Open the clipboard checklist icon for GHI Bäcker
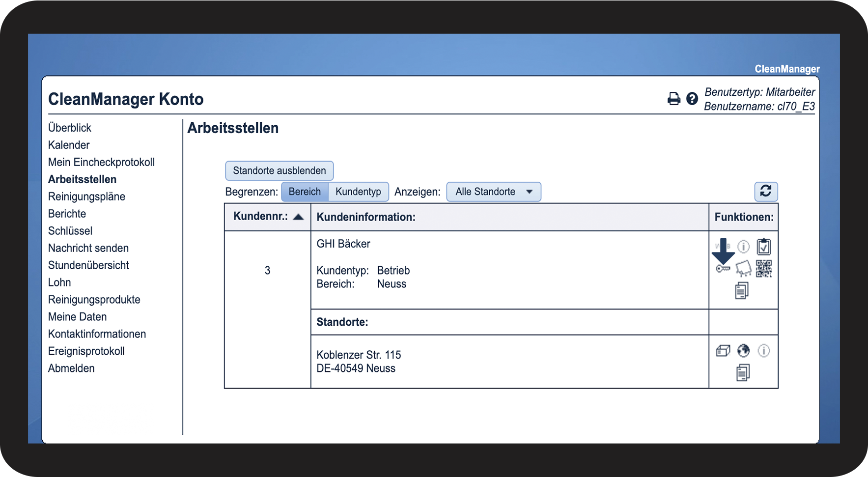The width and height of the screenshot is (868, 477). [764, 246]
